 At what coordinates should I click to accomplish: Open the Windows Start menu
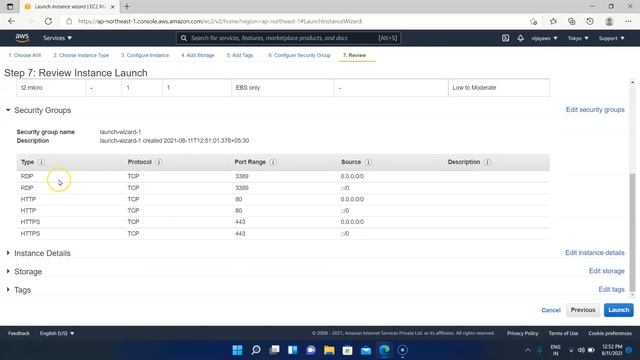237,350
